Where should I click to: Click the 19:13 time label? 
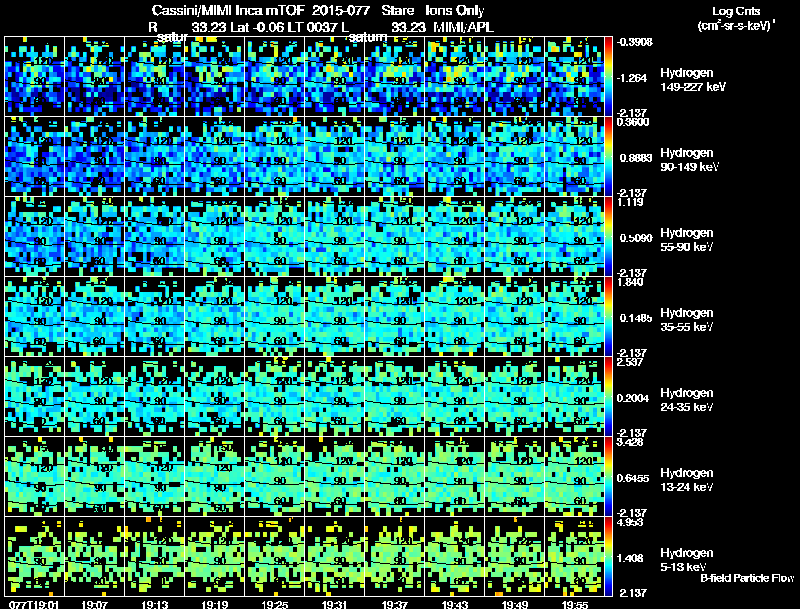[x=155, y=604]
